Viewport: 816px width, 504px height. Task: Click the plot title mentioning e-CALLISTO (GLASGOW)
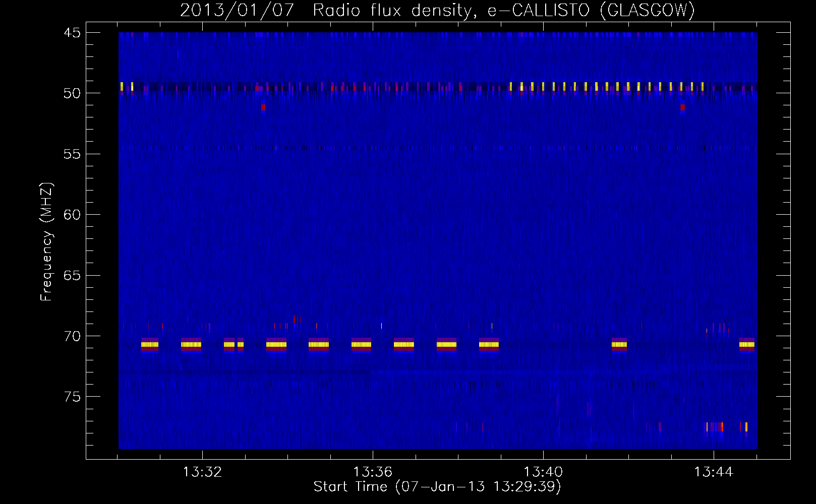[x=437, y=10]
